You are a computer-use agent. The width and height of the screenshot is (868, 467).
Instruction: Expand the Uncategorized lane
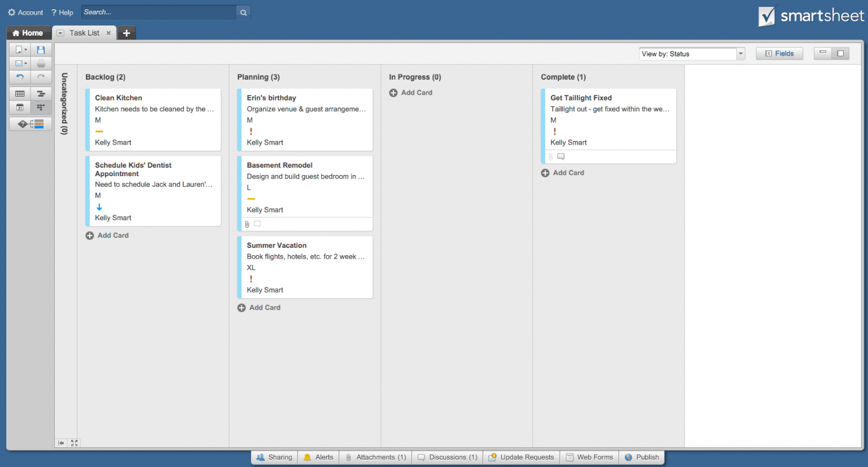(64, 107)
